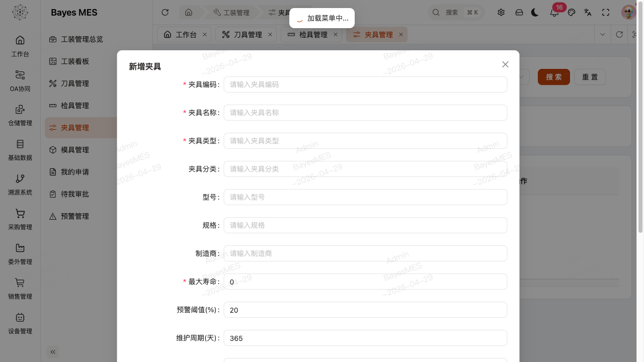Close the 检具管理 tab

336,35
